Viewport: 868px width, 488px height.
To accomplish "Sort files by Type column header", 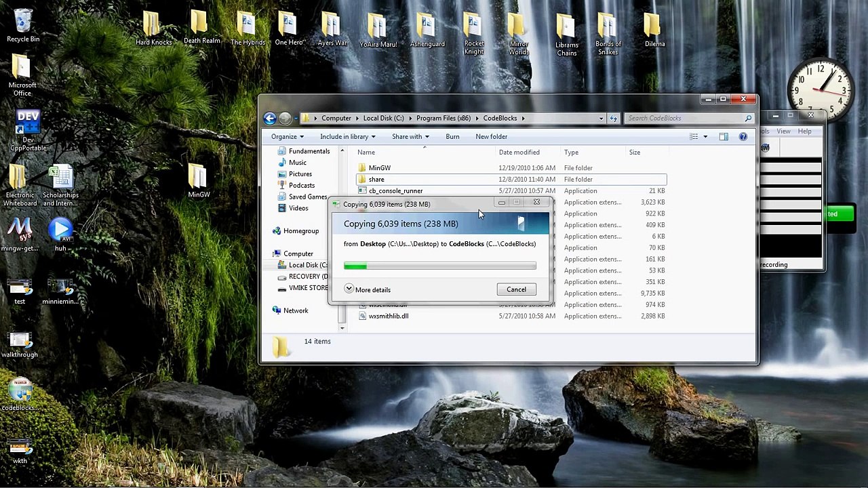I will tap(571, 152).
